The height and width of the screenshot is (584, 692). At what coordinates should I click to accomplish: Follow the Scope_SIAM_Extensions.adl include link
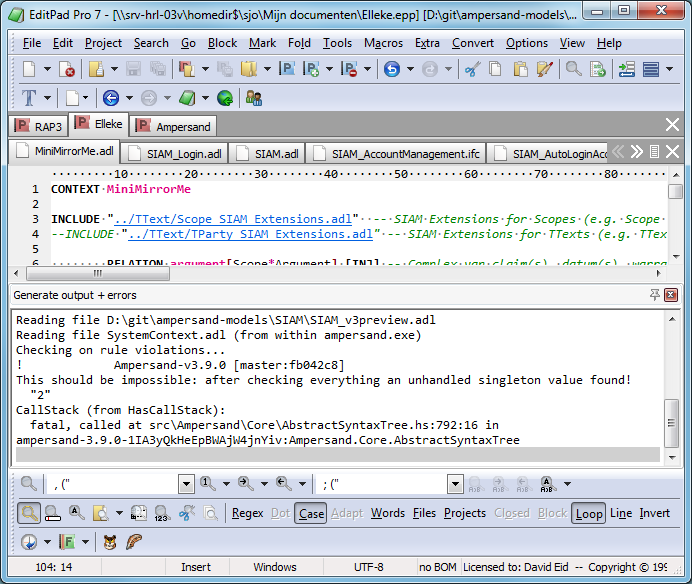233,219
